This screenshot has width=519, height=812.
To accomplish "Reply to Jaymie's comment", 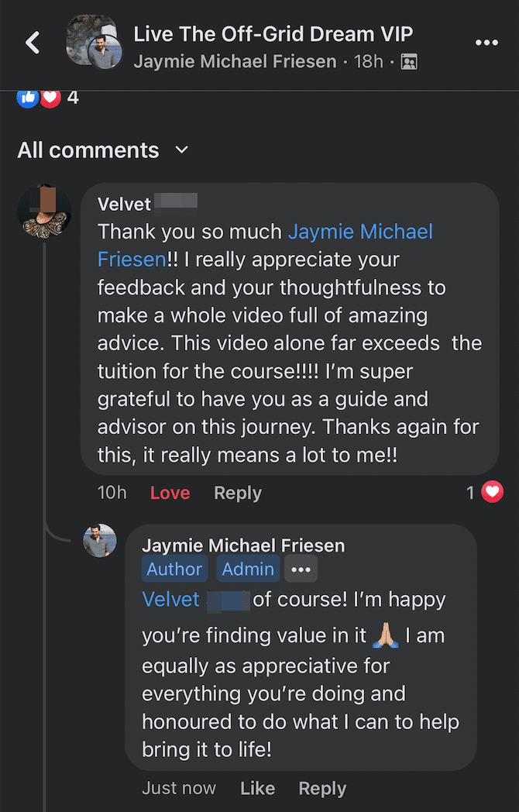I will [x=322, y=788].
